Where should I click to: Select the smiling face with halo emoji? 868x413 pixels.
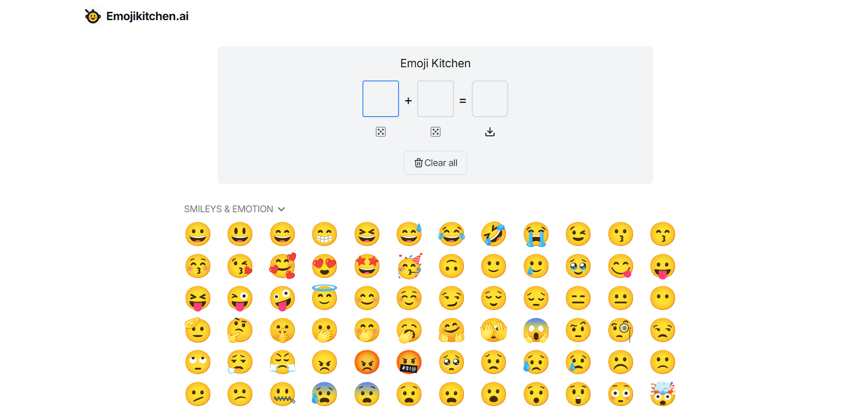[325, 298]
